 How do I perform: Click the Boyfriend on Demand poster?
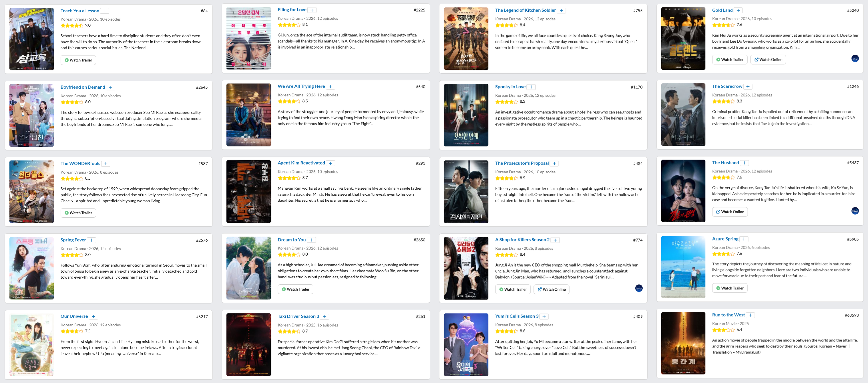(32, 116)
